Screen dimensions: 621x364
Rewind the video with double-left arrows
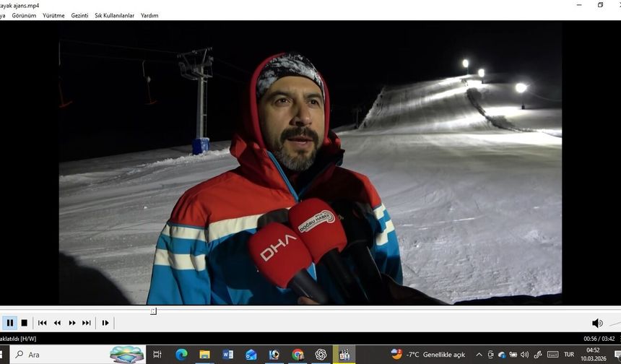pos(58,323)
